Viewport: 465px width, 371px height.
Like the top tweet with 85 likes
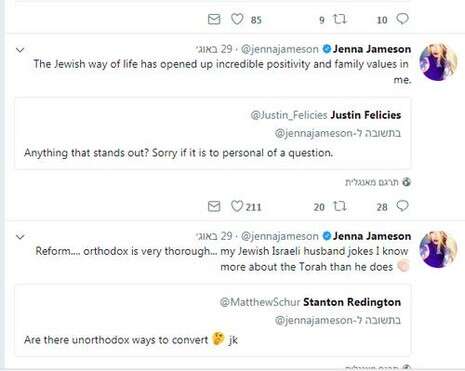237,19
